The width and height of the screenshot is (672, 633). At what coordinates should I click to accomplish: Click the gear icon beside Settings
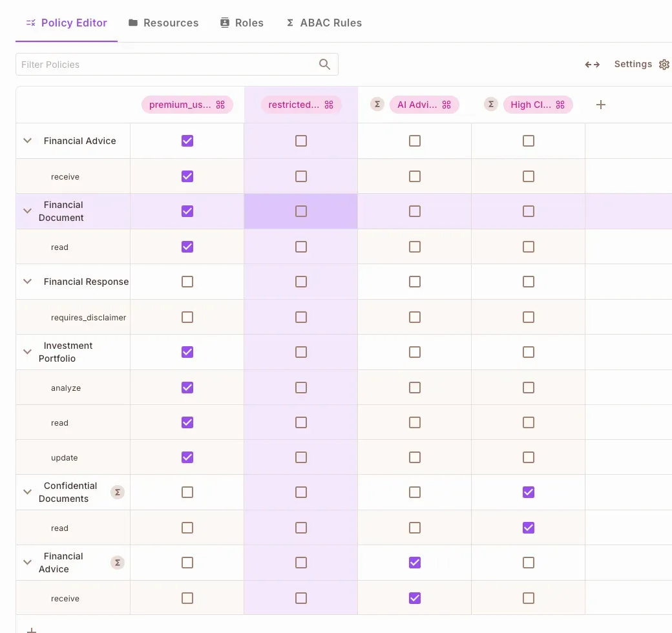coord(664,65)
